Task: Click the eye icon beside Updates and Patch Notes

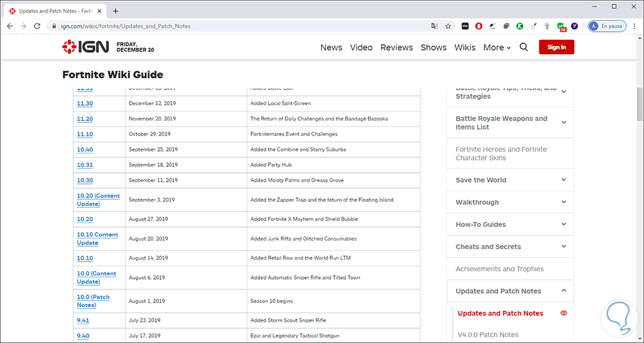Action: 564,313
